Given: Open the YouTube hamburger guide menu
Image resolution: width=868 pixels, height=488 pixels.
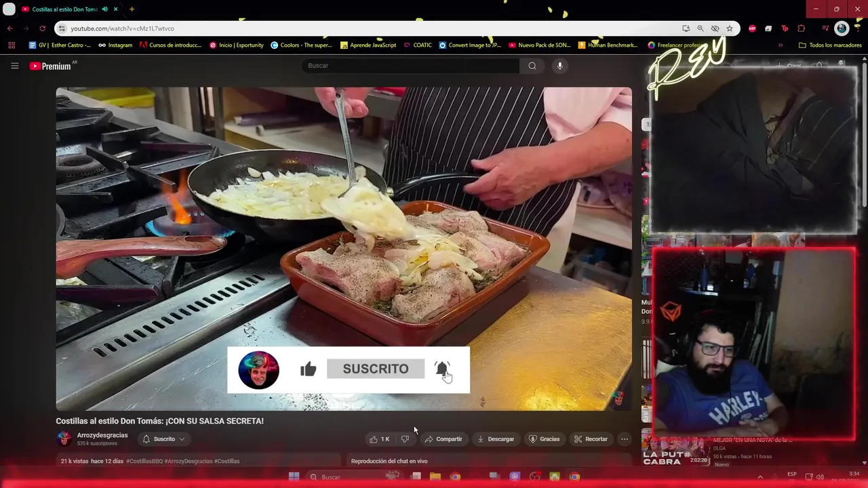Looking at the screenshot, I should (14, 66).
